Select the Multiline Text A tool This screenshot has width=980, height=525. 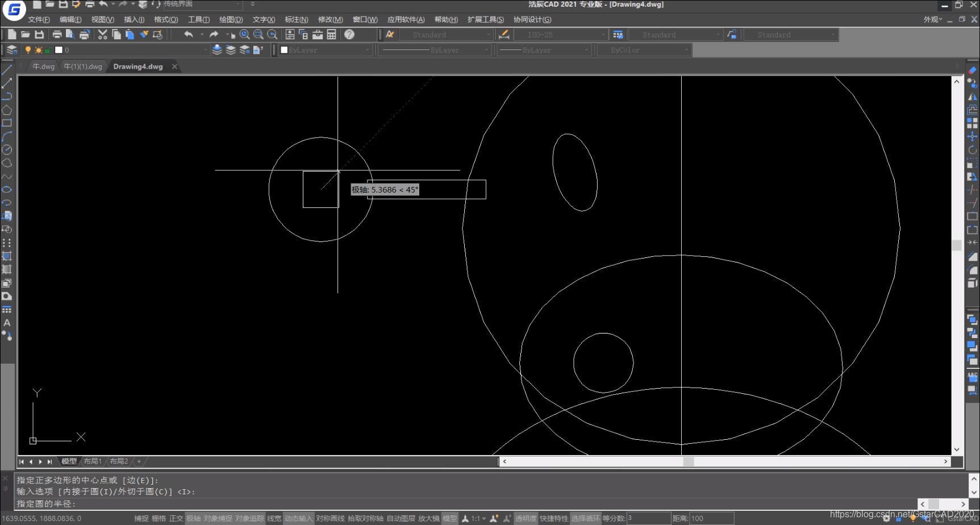tap(7, 323)
